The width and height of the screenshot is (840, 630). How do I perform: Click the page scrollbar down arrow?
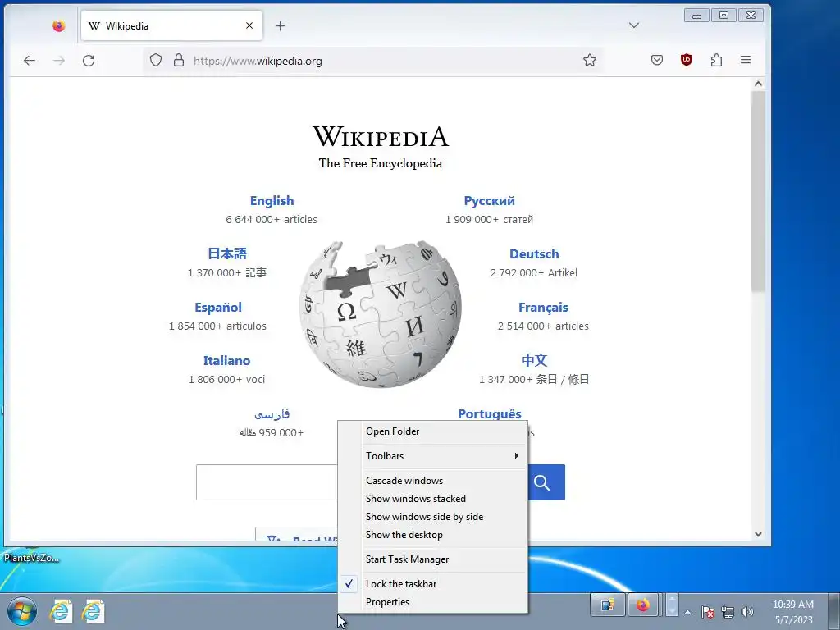(758, 533)
